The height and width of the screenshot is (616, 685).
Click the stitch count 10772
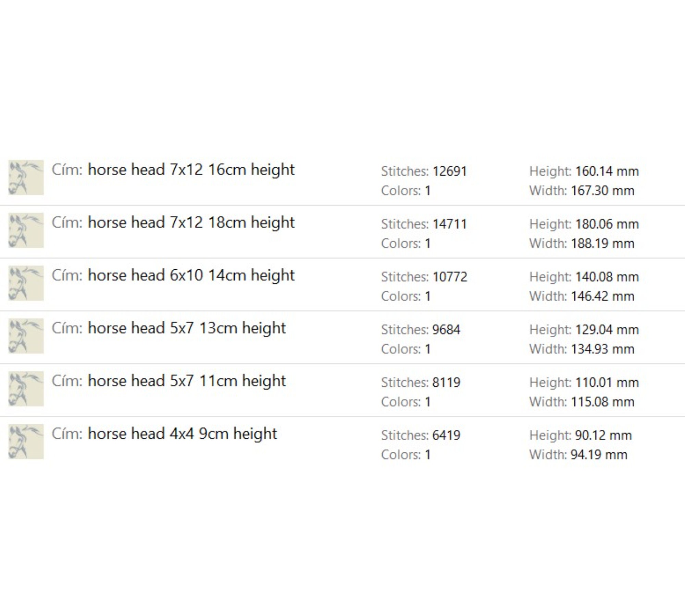(450, 277)
